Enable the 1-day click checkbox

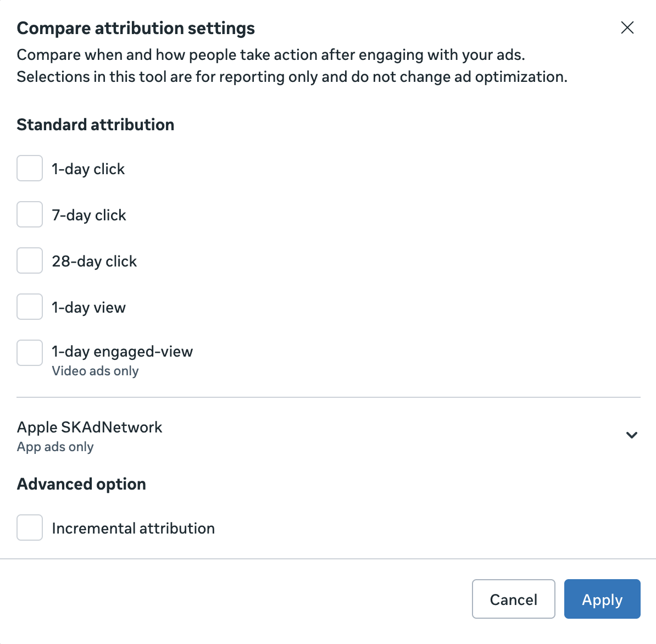(30, 168)
